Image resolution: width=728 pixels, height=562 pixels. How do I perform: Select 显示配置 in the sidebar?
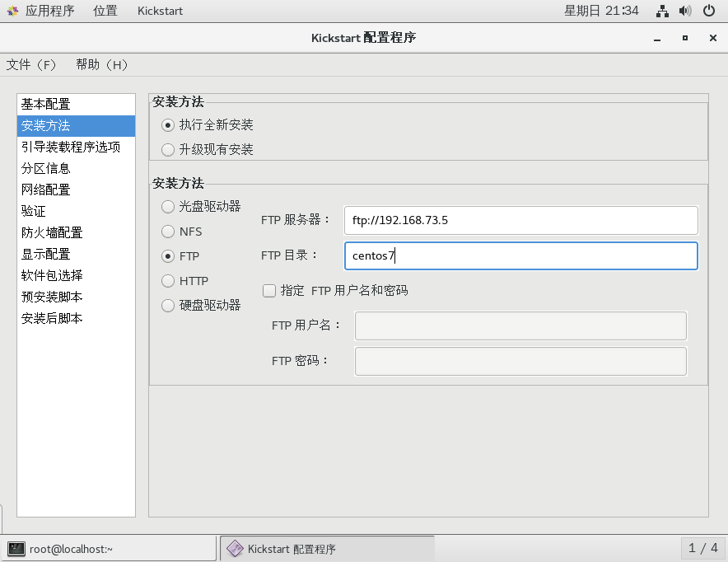tap(76, 254)
